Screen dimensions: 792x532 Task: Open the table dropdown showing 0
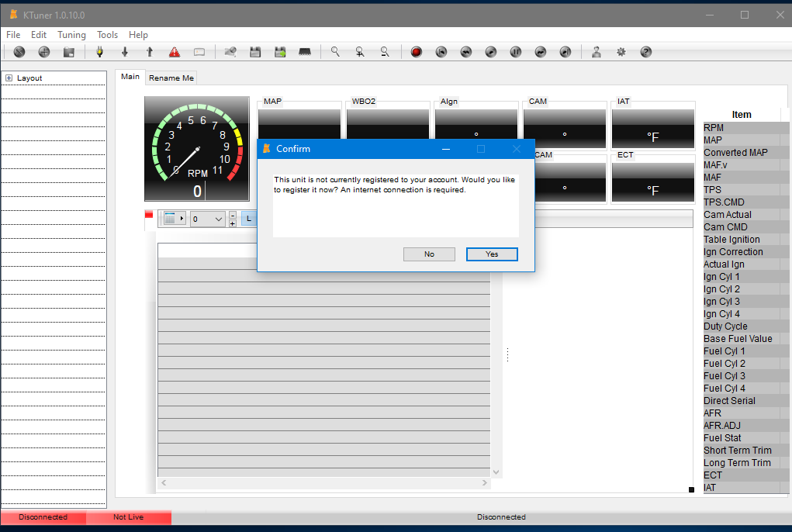[x=208, y=219]
